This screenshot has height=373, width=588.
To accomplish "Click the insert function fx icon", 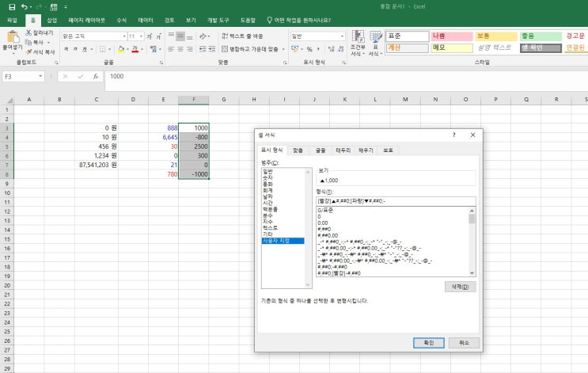I will (95, 77).
